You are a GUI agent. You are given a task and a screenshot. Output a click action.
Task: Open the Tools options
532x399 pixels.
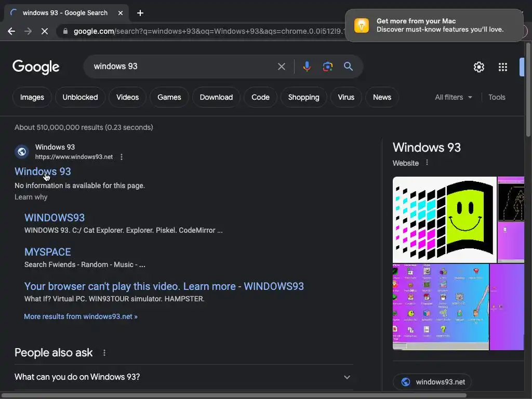click(497, 97)
